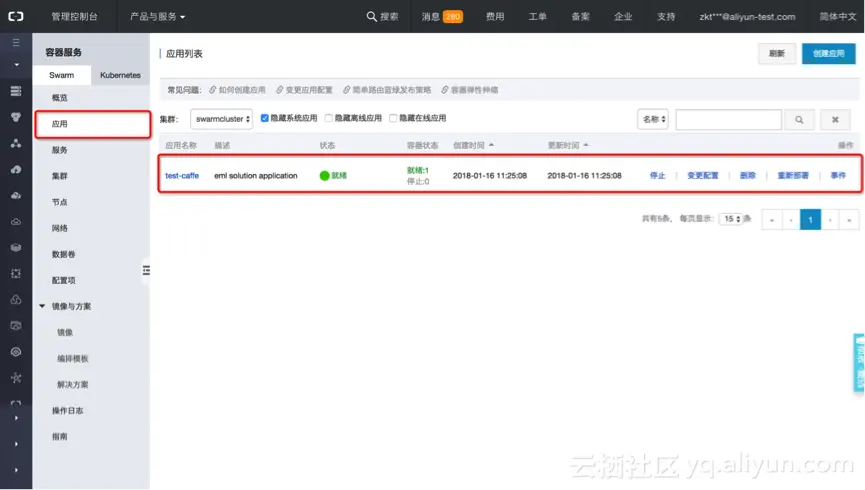The image size is (865, 490).
Task: Open 节点 in the sidebar
Action: 60,202
